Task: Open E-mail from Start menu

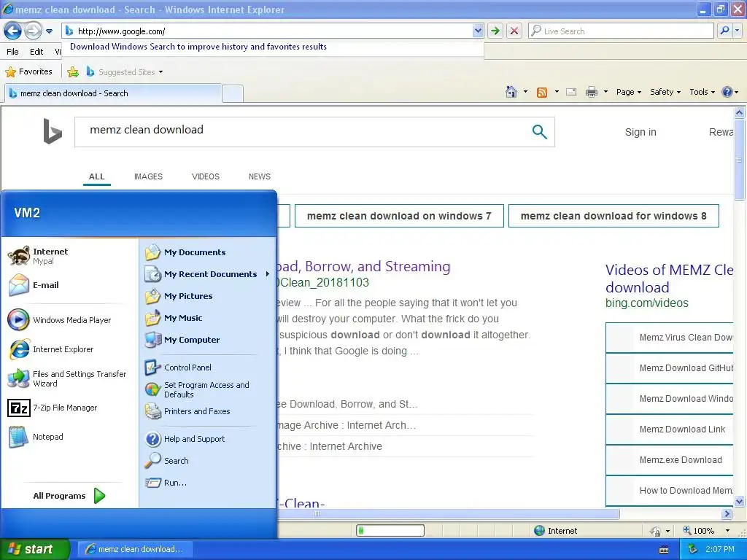Action: pos(69,285)
